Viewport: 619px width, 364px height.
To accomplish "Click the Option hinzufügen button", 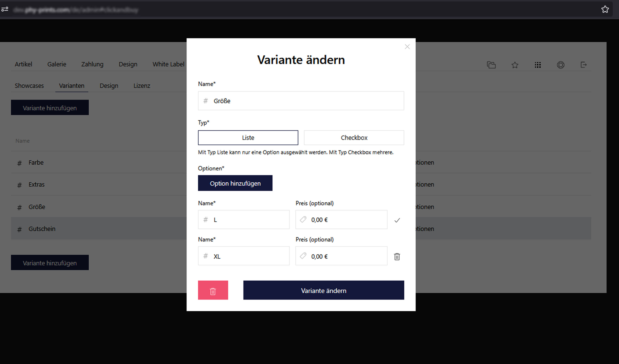I will pos(235,183).
